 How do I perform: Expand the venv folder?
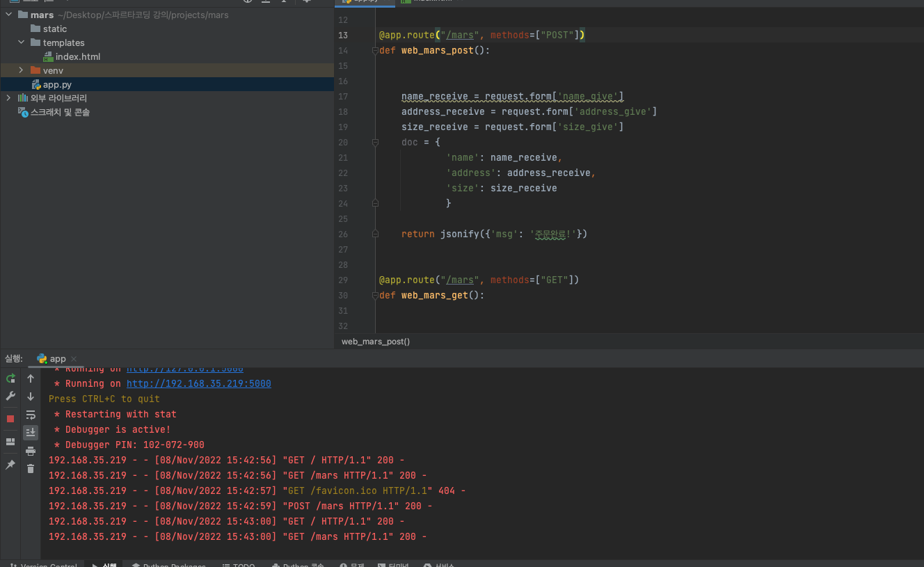[21, 70]
